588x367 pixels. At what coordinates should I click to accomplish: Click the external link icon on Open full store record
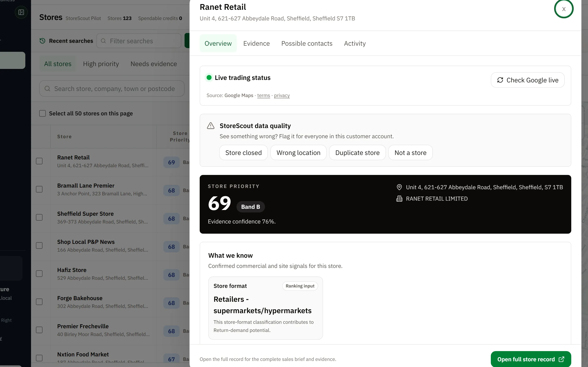click(x=561, y=359)
